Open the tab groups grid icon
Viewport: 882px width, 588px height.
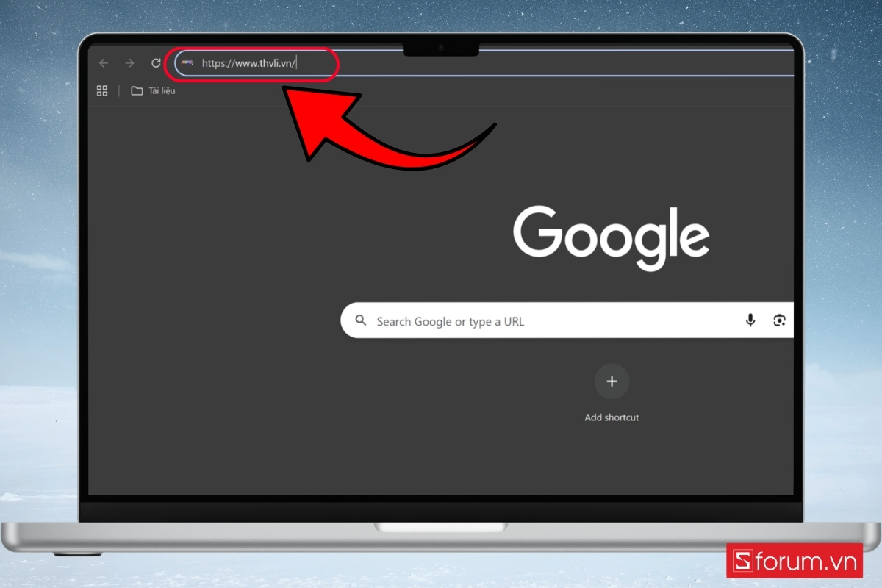(x=102, y=90)
